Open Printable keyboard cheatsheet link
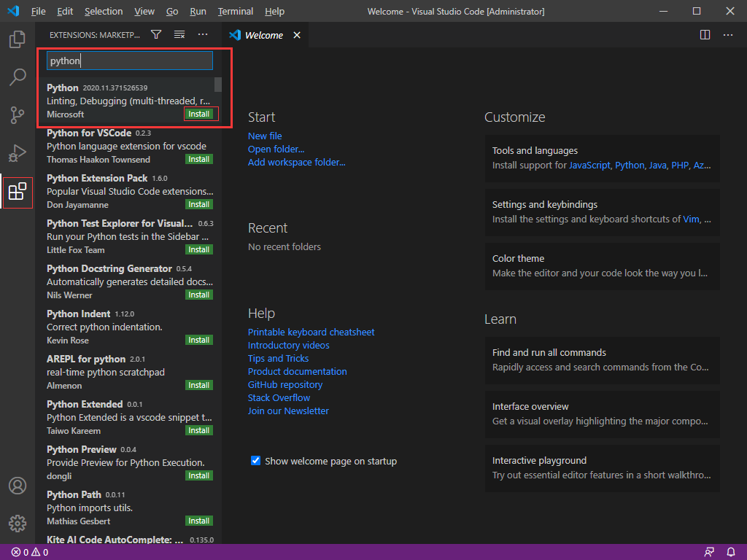Viewport: 747px width, 560px height. tap(311, 332)
